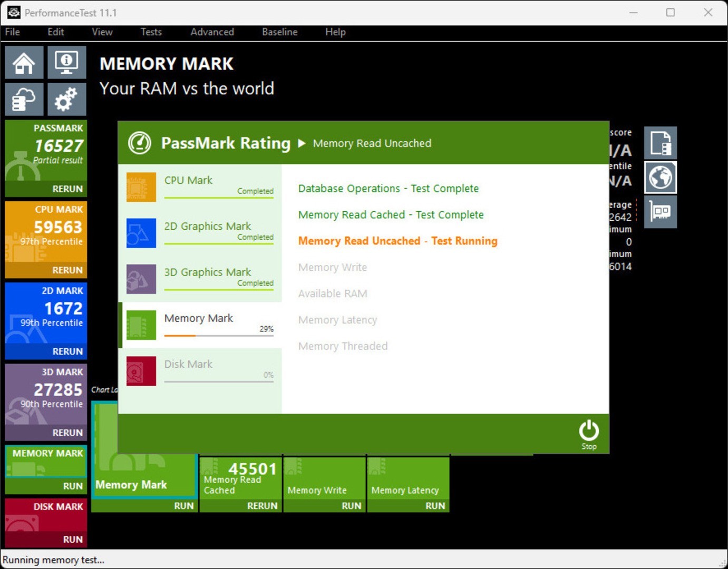Go to the Home dashboard icon
This screenshot has width=728, height=569.
[x=24, y=62]
